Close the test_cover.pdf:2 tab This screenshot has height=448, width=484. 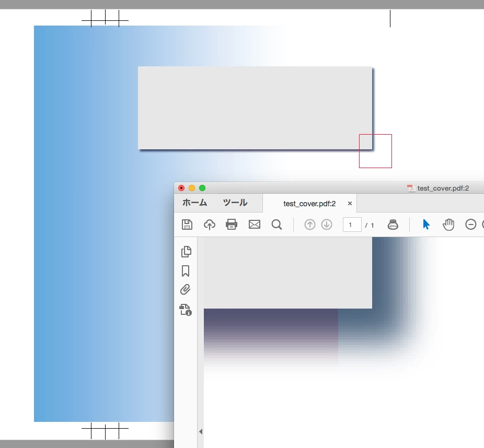coord(350,204)
